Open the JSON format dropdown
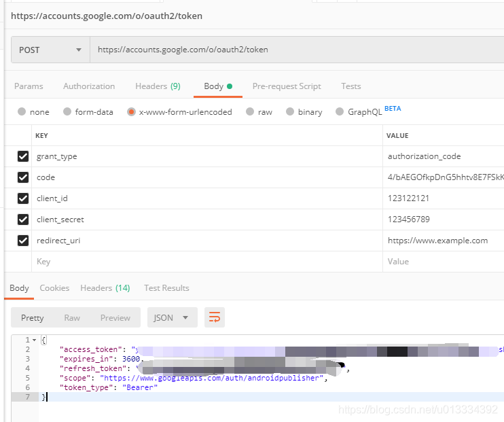This screenshot has width=504, height=422. (x=173, y=317)
